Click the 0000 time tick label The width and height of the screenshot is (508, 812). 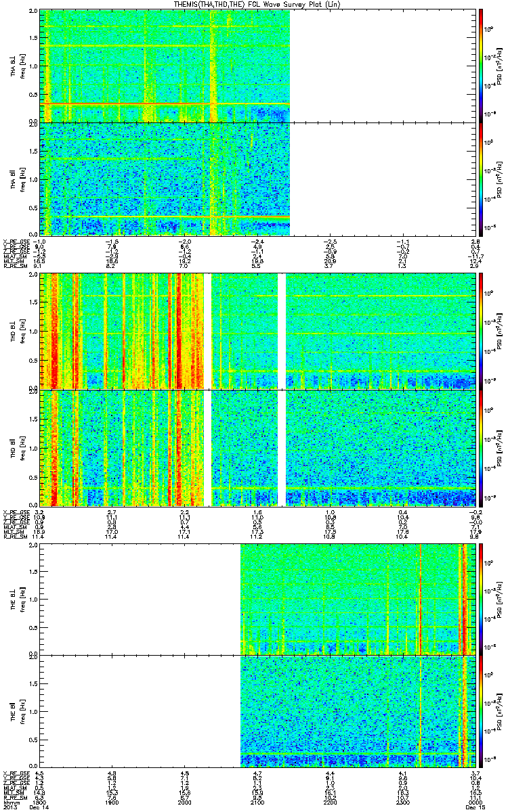click(475, 803)
